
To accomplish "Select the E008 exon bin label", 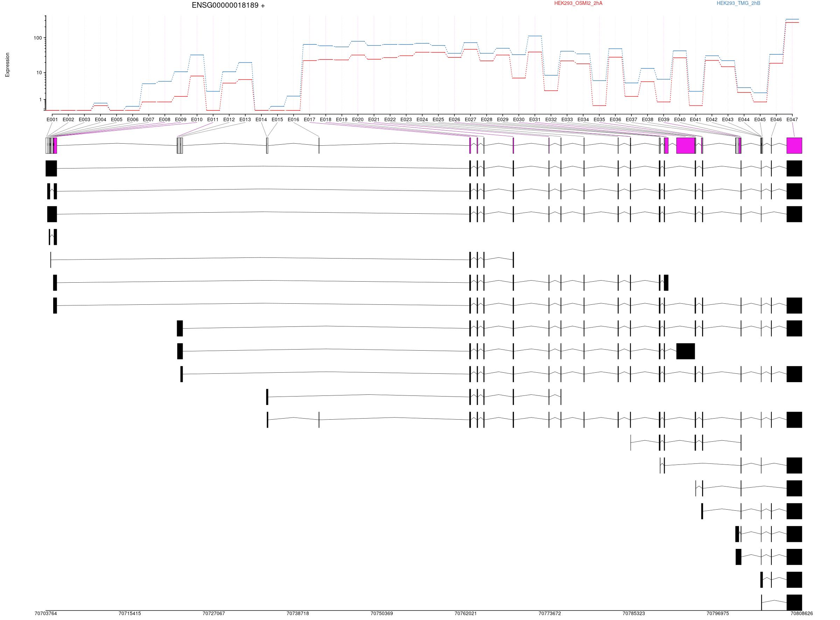I will pos(164,120).
